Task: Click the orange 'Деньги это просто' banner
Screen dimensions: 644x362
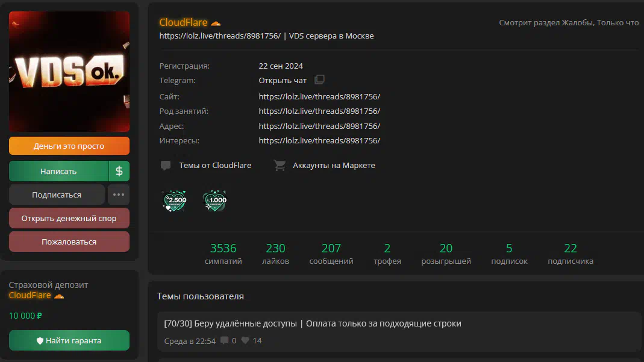Action: tap(69, 146)
